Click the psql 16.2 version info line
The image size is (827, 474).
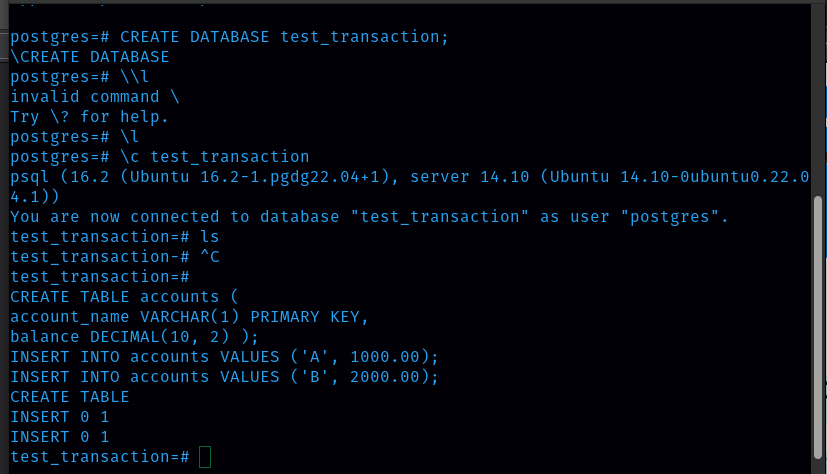tap(400, 177)
